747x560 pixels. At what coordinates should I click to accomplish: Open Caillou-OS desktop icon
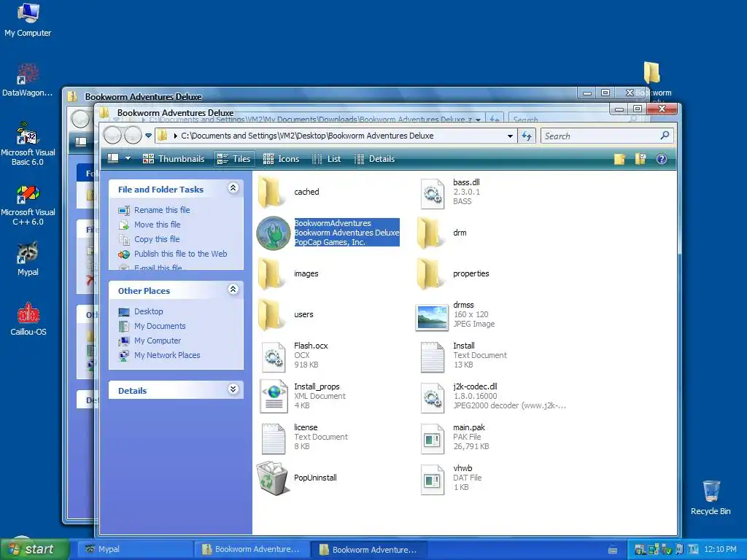[x=28, y=319]
